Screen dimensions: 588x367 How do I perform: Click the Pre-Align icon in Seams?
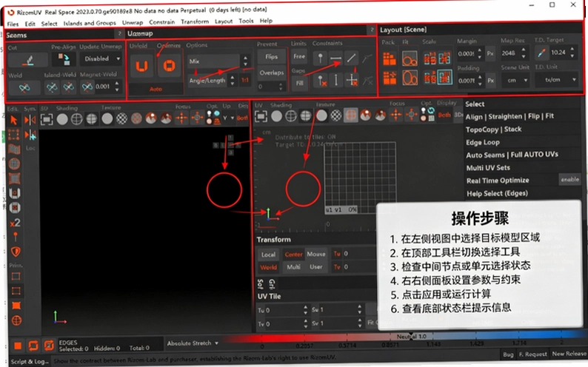64,59
